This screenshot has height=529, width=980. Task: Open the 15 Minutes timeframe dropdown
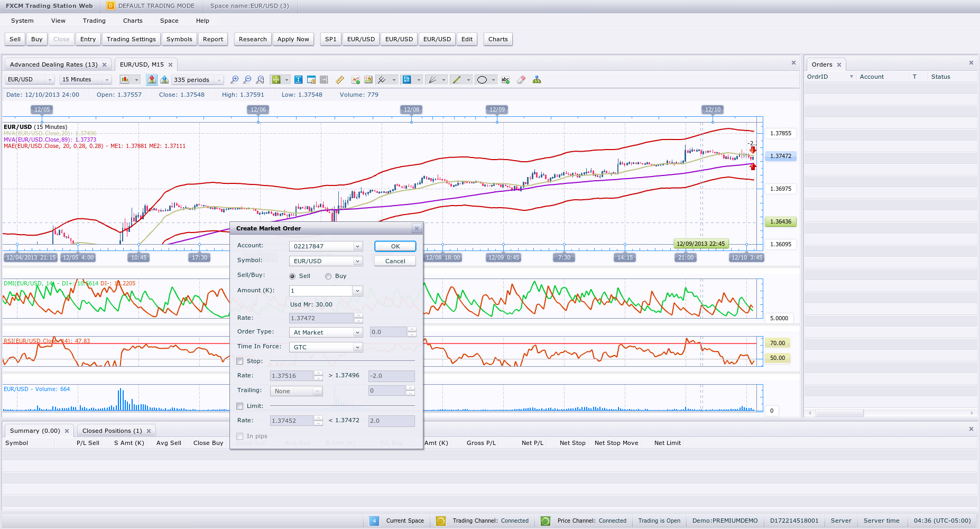pyautogui.click(x=85, y=80)
